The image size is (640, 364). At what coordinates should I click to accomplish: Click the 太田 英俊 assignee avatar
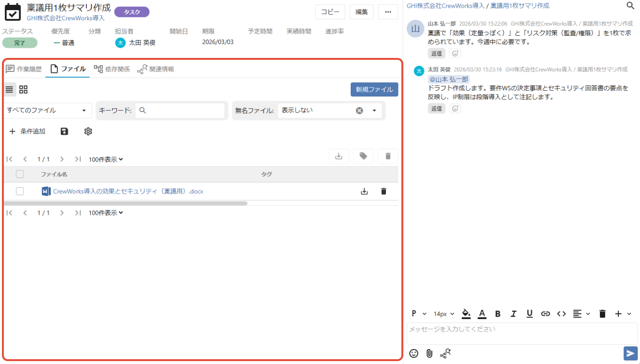[x=120, y=43]
